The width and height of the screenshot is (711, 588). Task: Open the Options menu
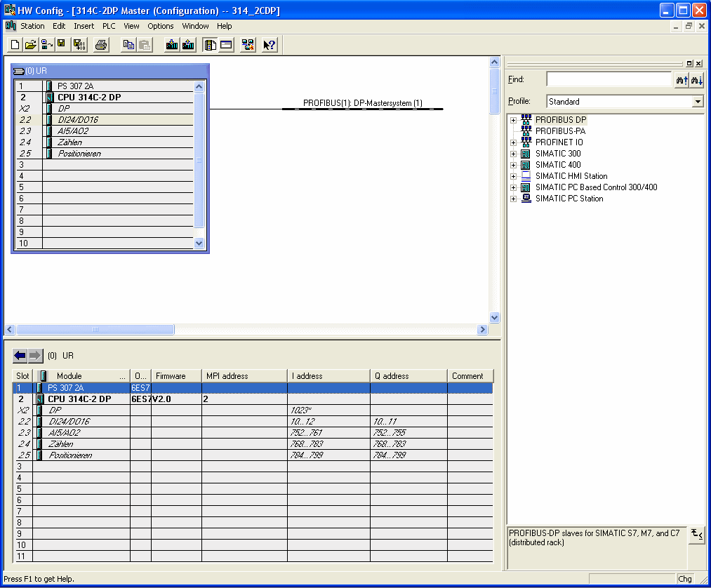160,26
